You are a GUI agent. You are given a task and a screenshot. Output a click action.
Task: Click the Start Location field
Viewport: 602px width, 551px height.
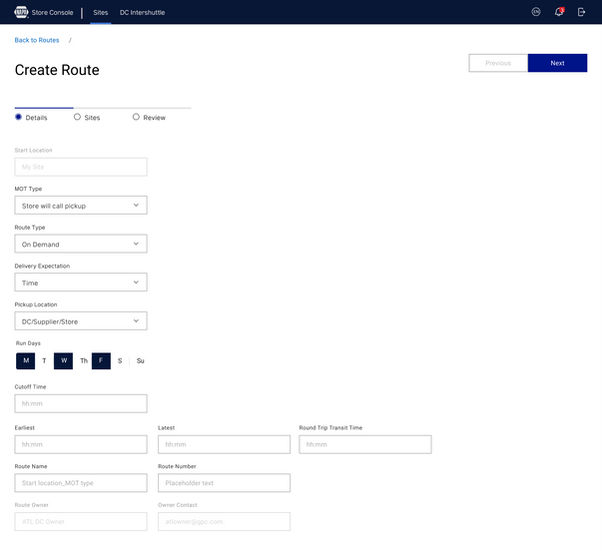(81, 167)
